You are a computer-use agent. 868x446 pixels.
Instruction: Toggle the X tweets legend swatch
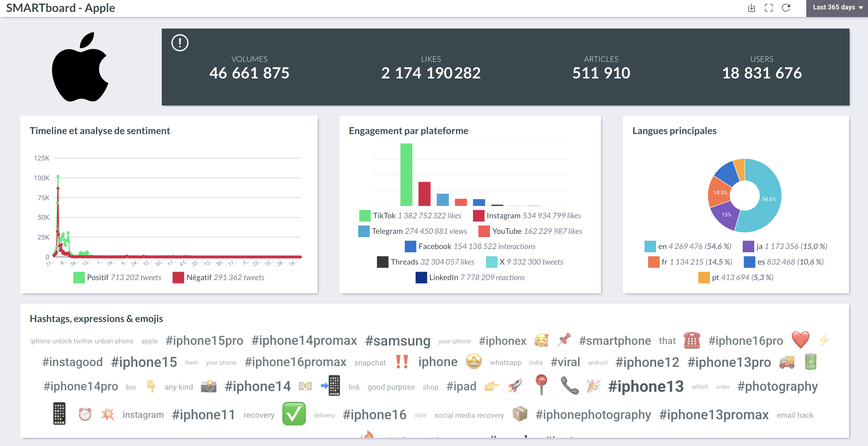click(x=492, y=262)
